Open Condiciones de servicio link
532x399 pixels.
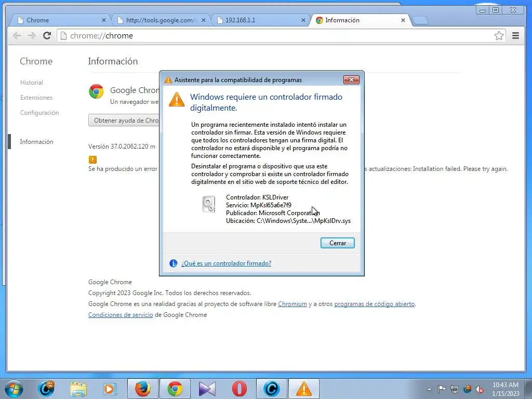[x=121, y=315]
